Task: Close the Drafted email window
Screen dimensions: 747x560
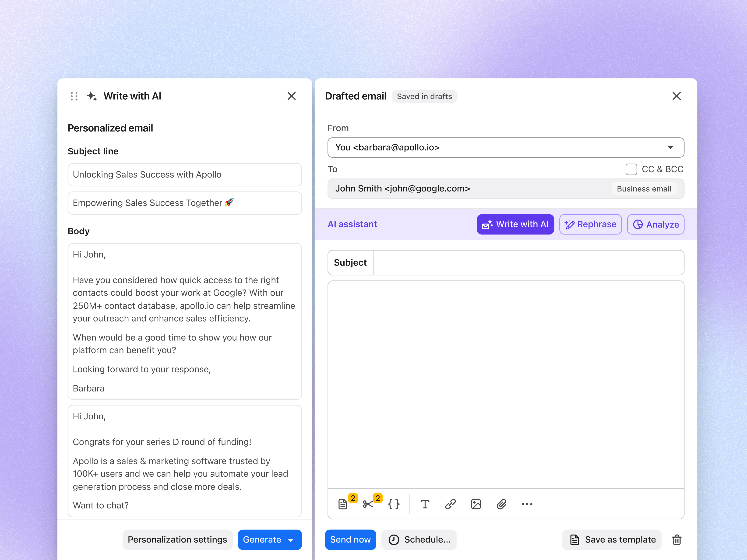Action: [677, 96]
